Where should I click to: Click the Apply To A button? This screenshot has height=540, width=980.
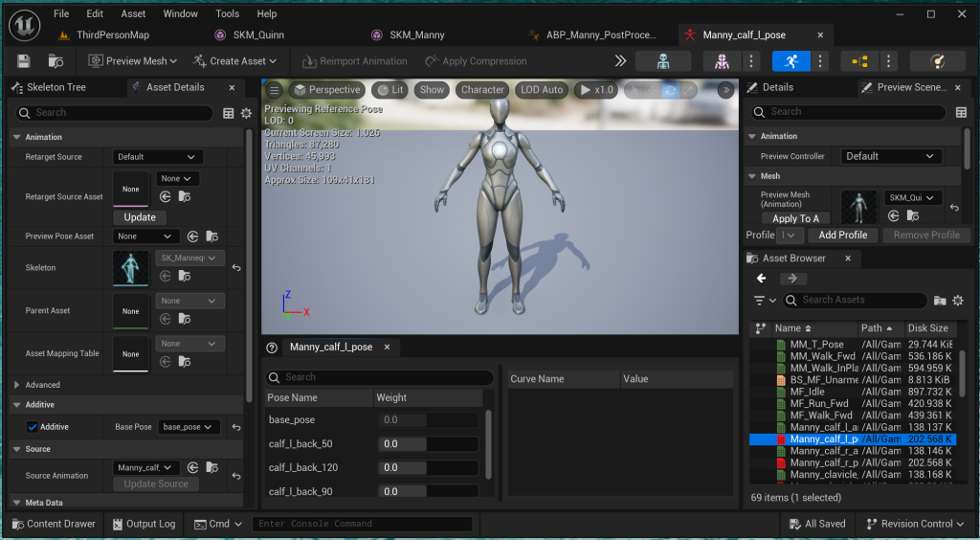795,218
